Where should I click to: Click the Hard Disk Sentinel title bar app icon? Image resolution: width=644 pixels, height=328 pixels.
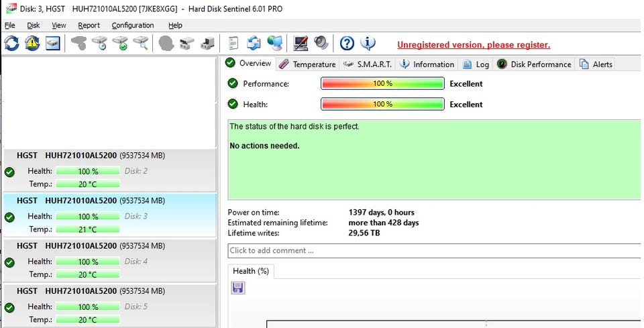11,9
